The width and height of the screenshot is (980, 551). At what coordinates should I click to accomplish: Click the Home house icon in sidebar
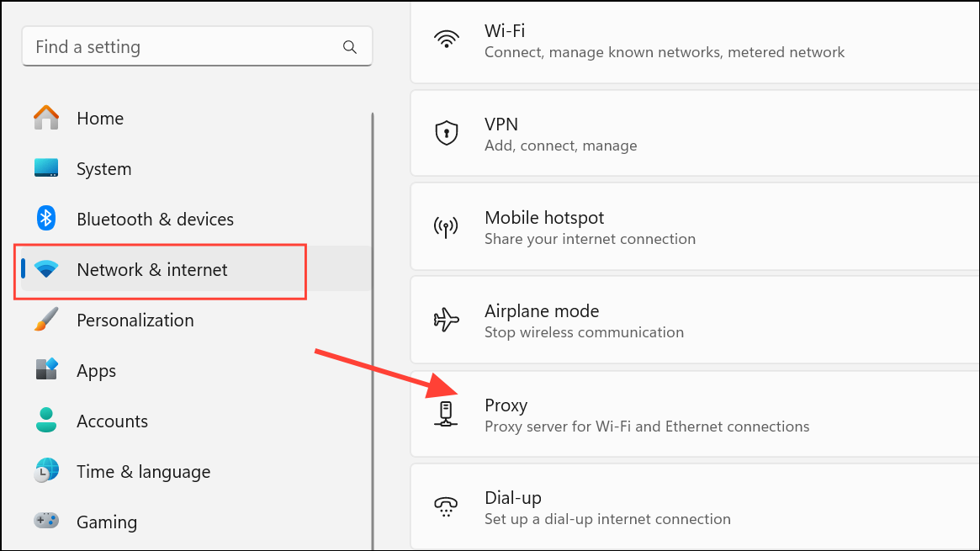pos(47,118)
